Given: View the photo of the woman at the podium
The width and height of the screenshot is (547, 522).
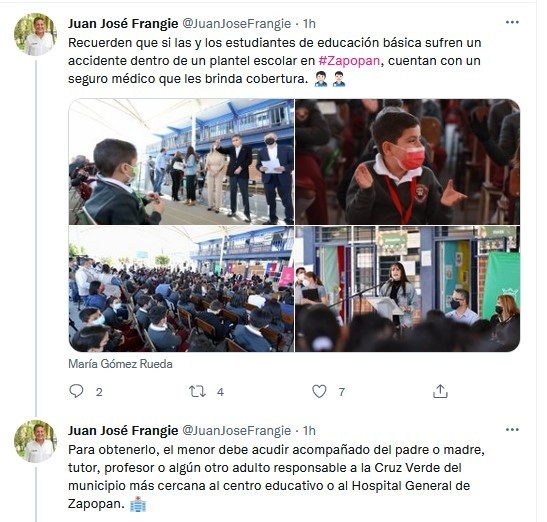Looking at the screenshot, I should point(407,289).
